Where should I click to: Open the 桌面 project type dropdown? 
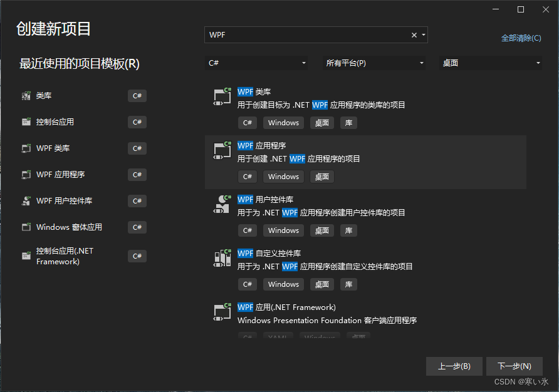pyautogui.click(x=491, y=63)
